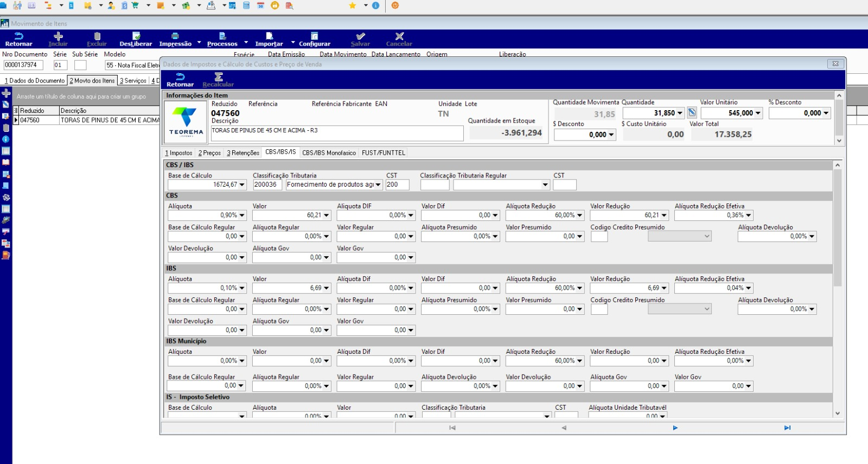Image resolution: width=868 pixels, height=464 pixels.
Task: Click Retornar in the Dados de Impostos dialog
Action: point(180,80)
